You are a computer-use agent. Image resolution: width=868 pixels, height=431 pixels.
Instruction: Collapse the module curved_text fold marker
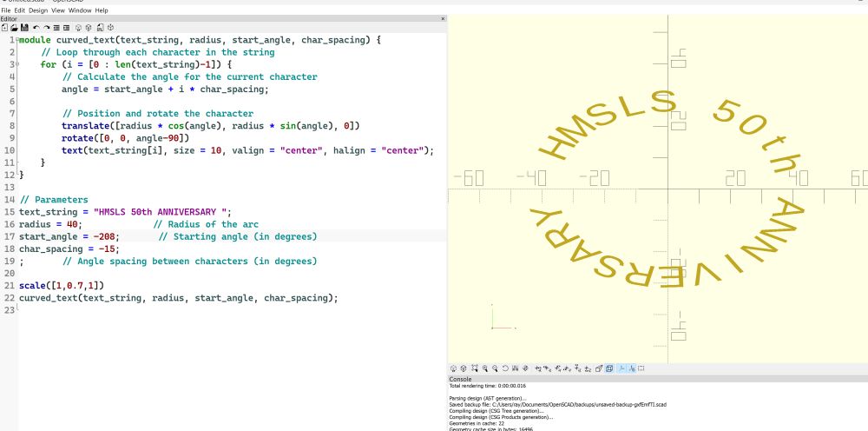[x=16, y=40]
